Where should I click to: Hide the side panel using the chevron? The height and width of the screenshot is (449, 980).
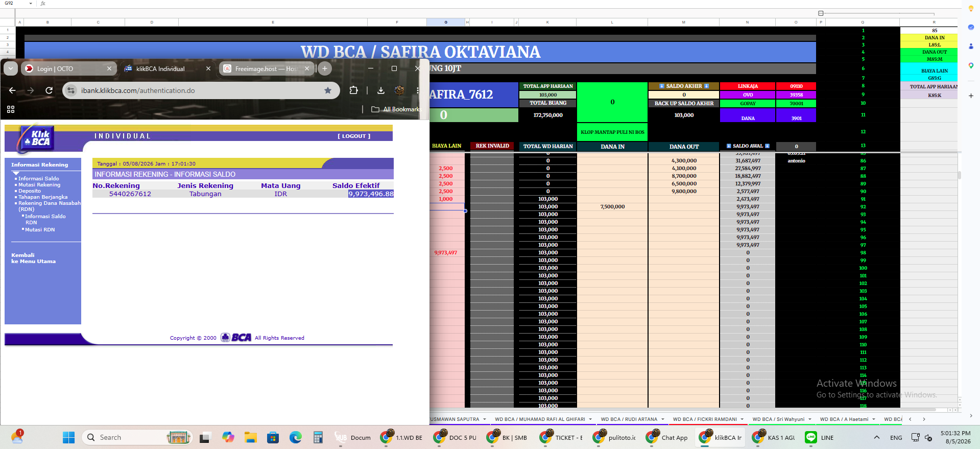pyautogui.click(x=971, y=416)
